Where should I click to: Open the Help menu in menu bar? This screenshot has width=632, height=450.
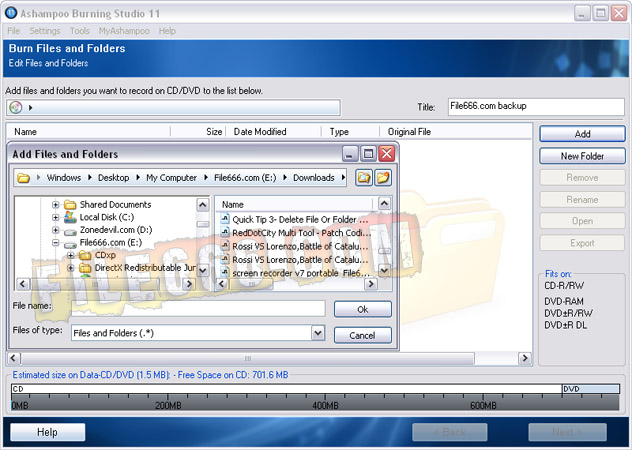[167, 31]
